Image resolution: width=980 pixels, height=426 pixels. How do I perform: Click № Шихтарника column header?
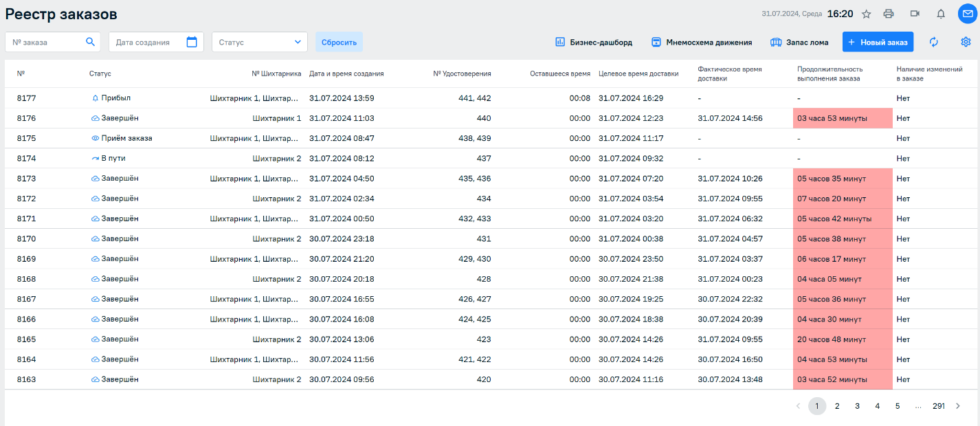pyautogui.click(x=276, y=74)
